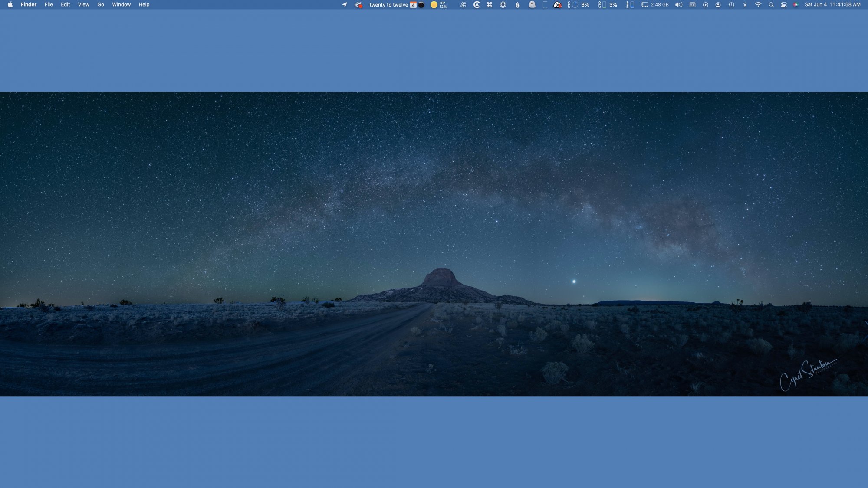Open the Spotlight search icon

pos(771,4)
